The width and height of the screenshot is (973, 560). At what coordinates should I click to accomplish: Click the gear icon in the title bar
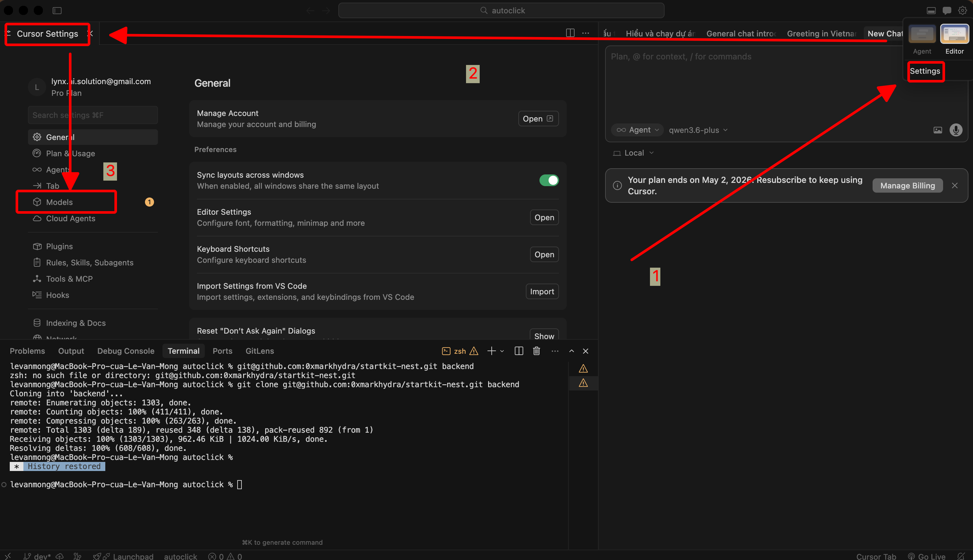click(962, 10)
